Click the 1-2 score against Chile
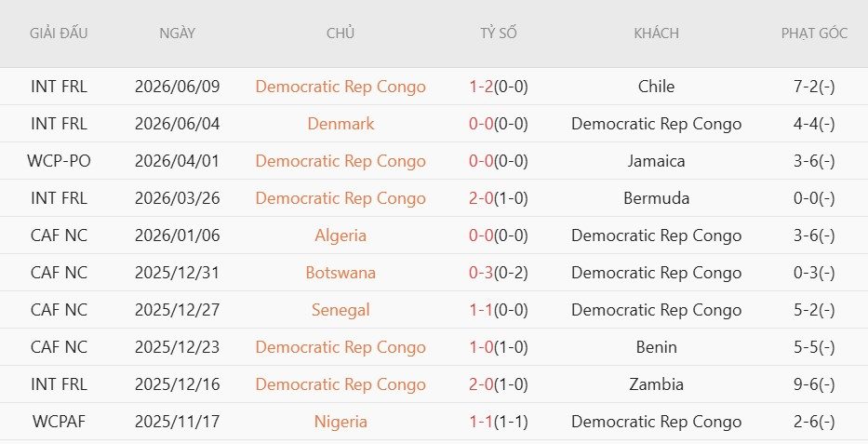868x444 pixels. pos(481,87)
